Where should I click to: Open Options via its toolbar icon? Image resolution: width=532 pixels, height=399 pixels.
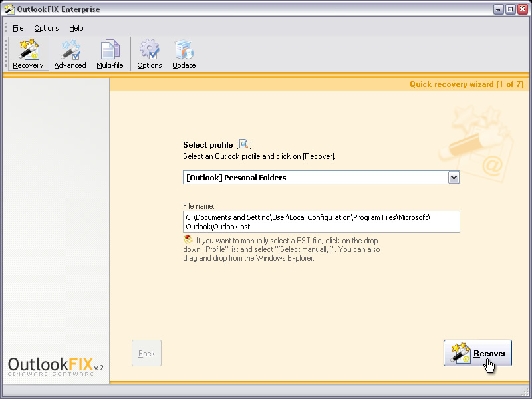tap(149, 53)
